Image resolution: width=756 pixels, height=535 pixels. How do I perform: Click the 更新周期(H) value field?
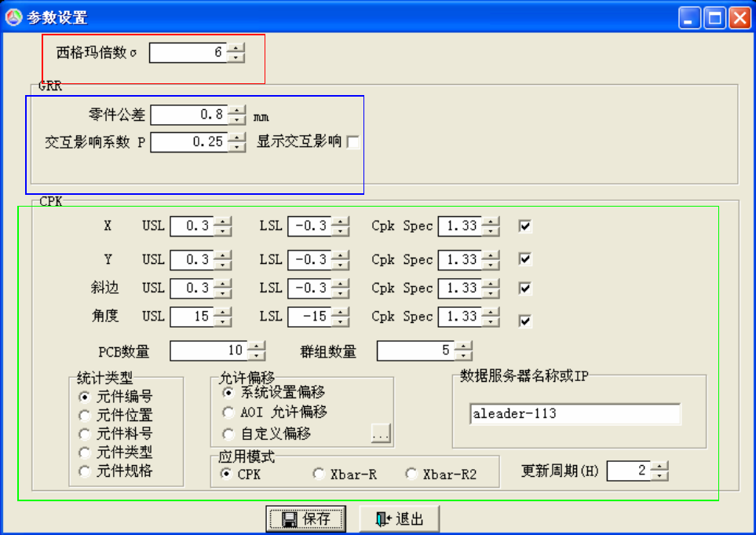tap(629, 471)
